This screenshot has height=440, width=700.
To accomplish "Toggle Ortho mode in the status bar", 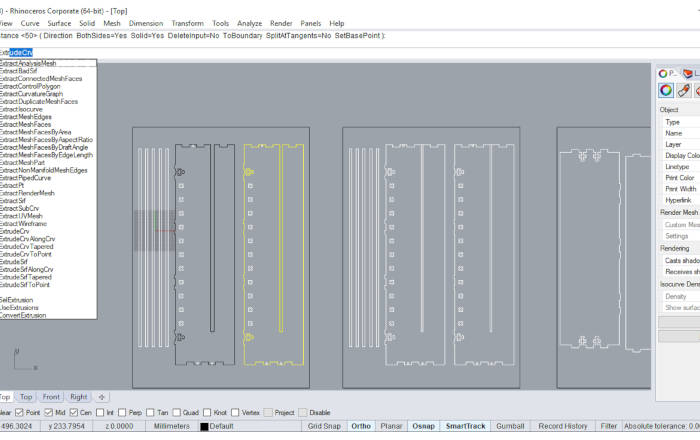I will point(361,426).
